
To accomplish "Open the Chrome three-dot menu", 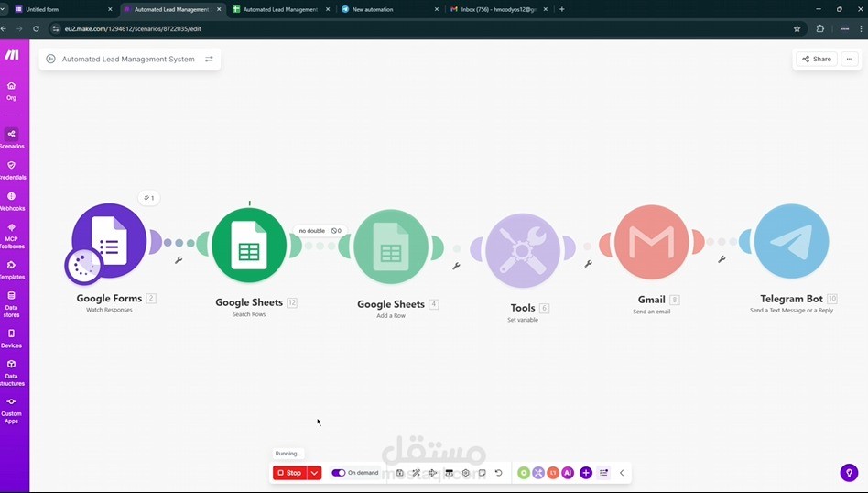I will pyautogui.click(x=862, y=28).
